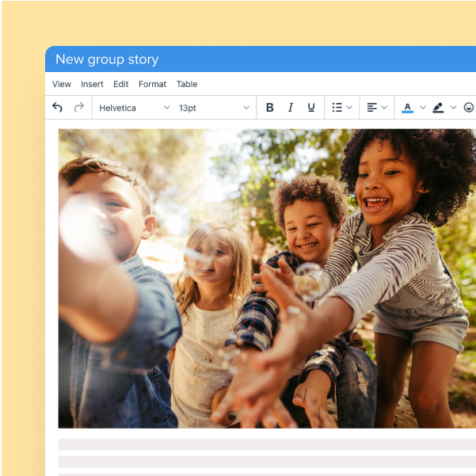Open the emoji picker
Screen dimensions: 476x476
pyautogui.click(x=469, y=108)
